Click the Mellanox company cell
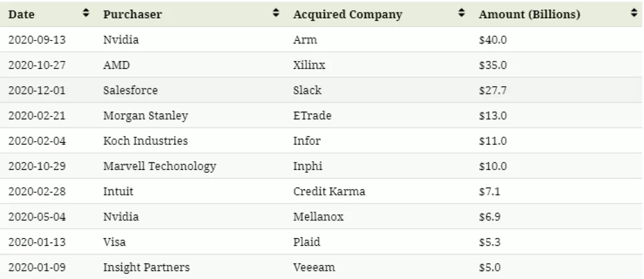This screenshot has width=644, height=279. [318, 217]
